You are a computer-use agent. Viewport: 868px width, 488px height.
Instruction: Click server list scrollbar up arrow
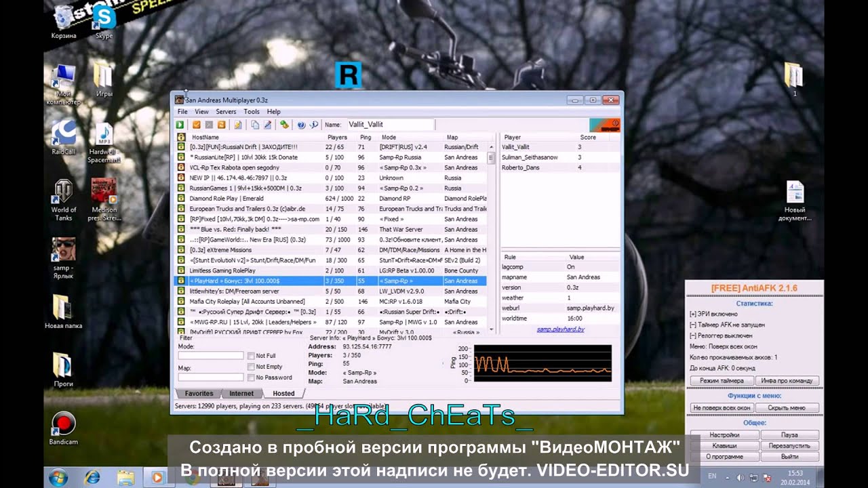(491, 146)
